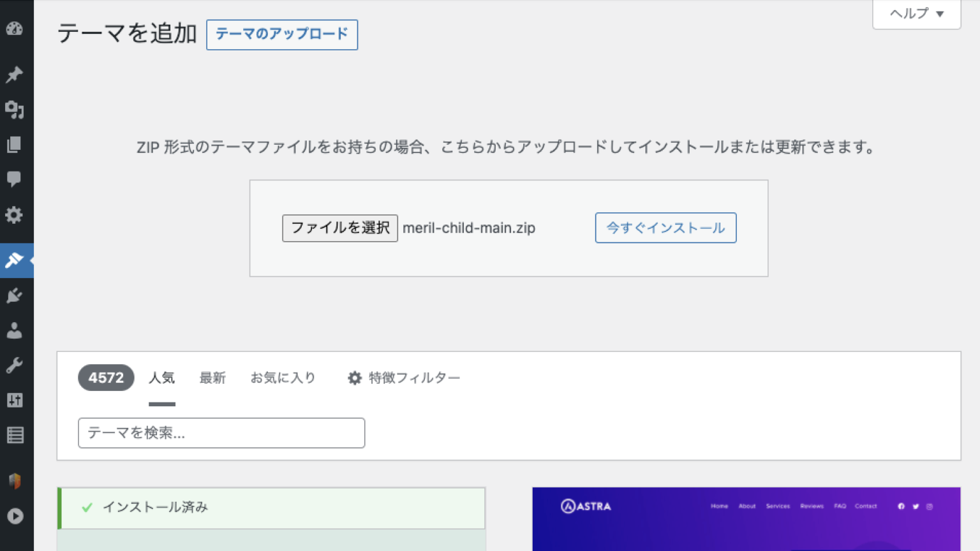980x551 pixels.
Task: Open Comments via the speech bubble icon
Action: [15, 179]
